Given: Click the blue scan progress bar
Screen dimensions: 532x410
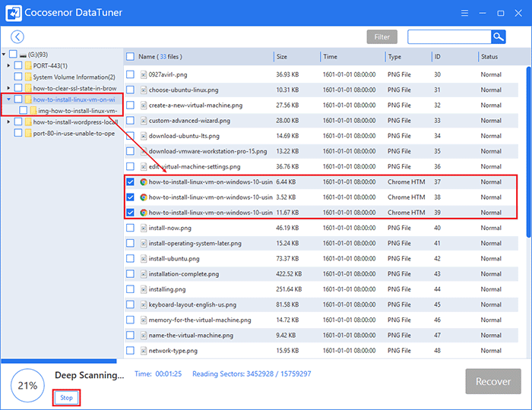Looking at the screenshot, I should pyautogui.click(x=59, y=361).
